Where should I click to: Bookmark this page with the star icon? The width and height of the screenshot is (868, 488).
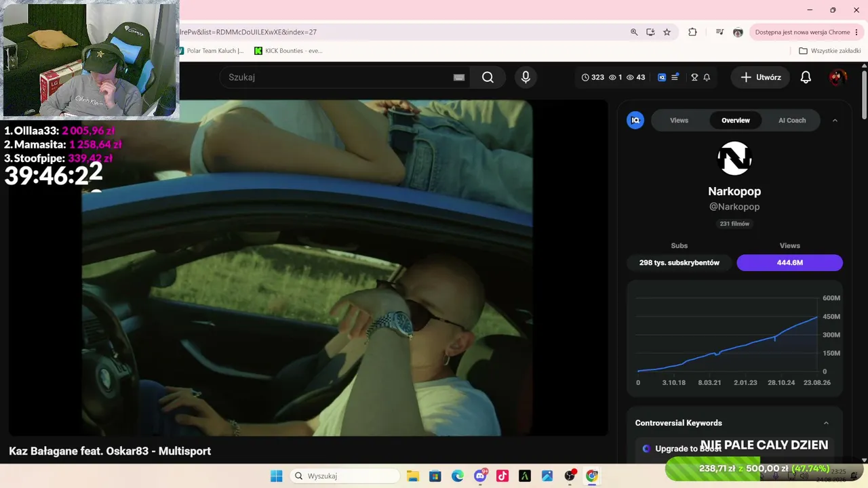coord(667,32)
